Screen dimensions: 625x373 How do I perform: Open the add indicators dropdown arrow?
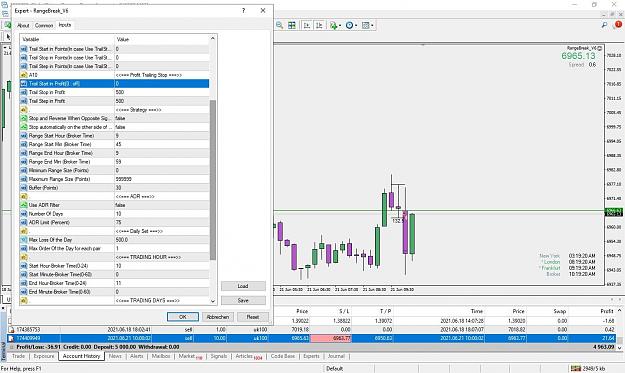[339, 26]
